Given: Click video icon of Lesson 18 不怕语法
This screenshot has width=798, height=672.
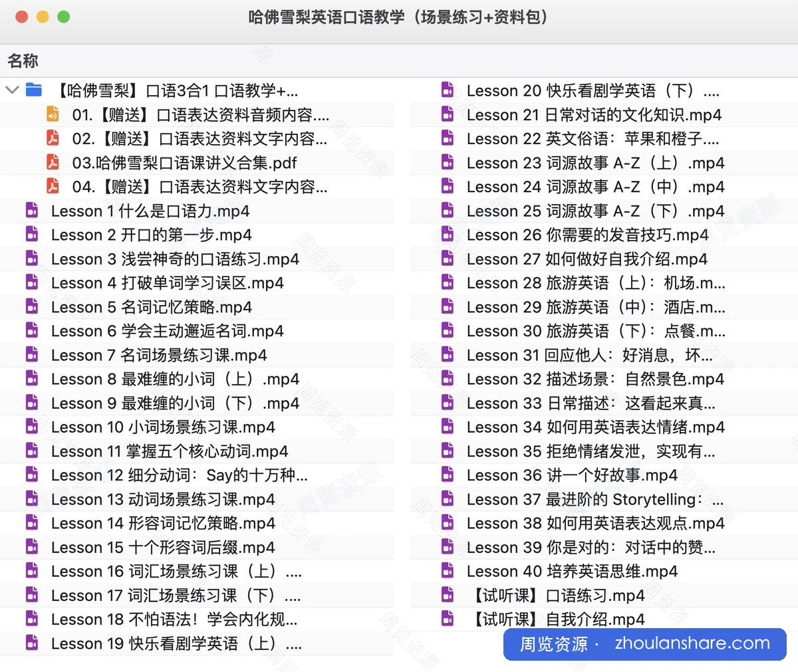Looking at the screenshot, I should 32,619.
